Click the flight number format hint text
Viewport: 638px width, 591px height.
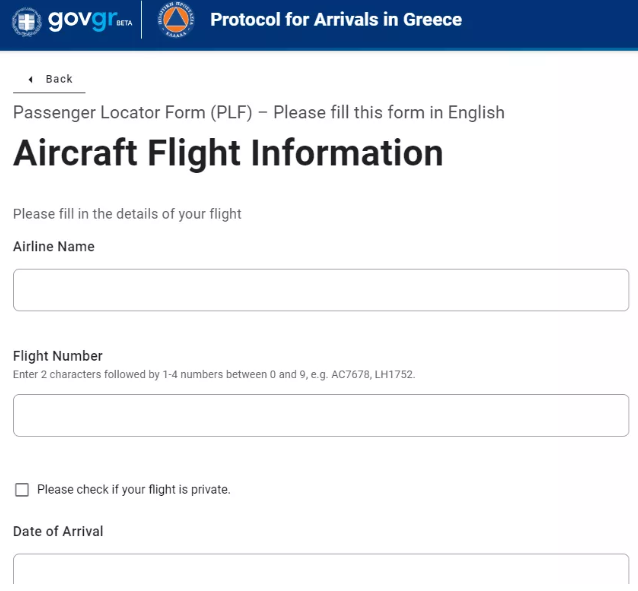point(214,374)
